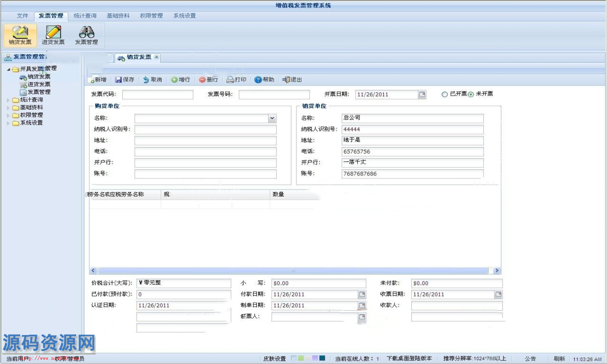Click 货物或应税劳务名称 column header
Image resolution: width=607 pixels, height=364 pixels.
[x=125, y=194]
